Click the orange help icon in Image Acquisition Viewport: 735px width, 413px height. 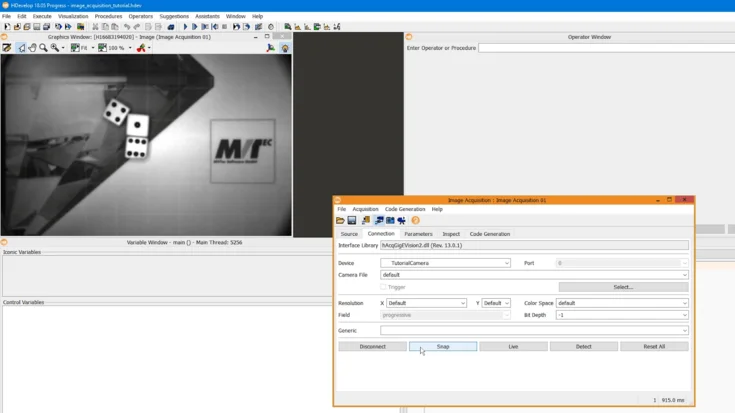[415, 221]
